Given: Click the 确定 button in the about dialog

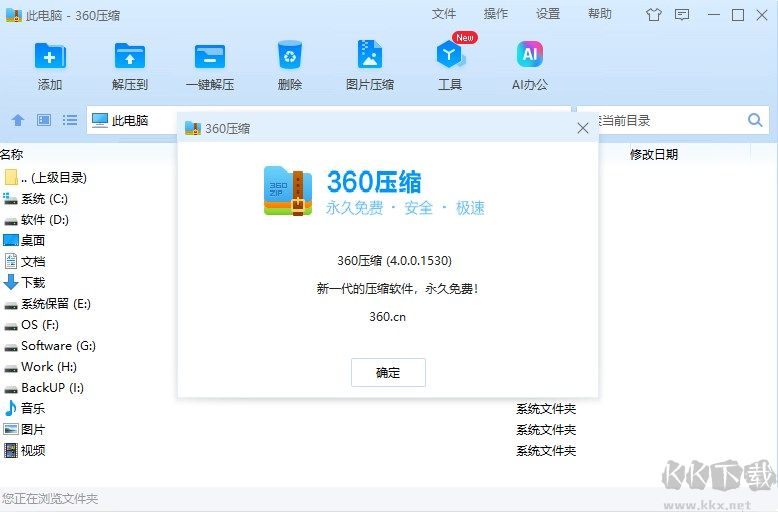Looking at the screenshot, I should pyautogui.click(x=388, y=372).
